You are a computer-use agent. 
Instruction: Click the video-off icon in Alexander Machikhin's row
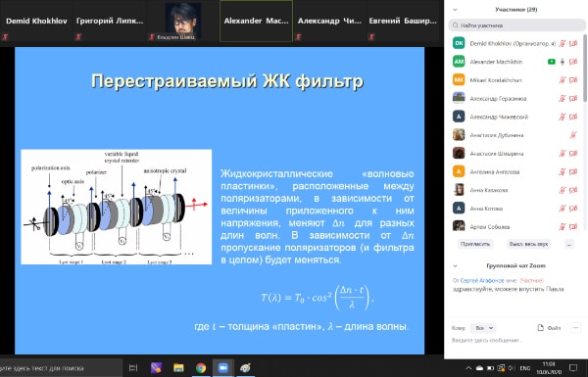coord(573,62)
